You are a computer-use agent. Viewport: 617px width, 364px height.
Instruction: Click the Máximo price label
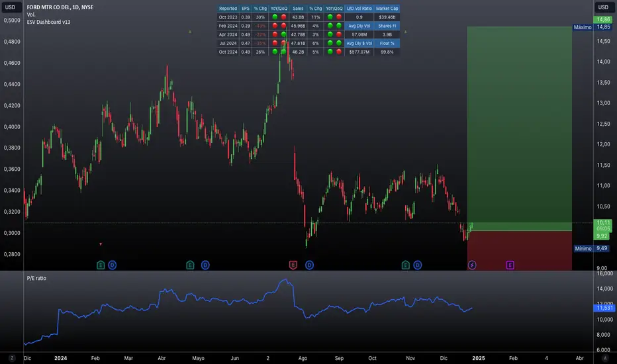point(582,27)
